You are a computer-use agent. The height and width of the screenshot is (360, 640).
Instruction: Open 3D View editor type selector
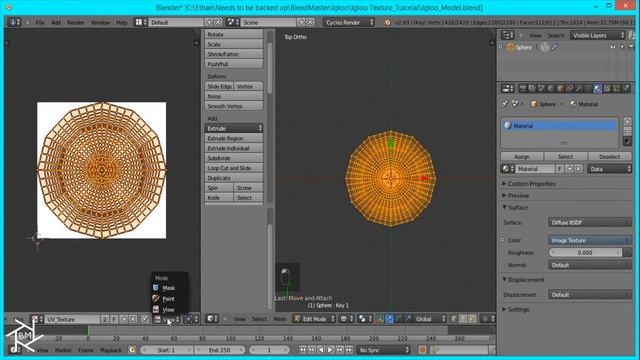click(x=211, y=319)
